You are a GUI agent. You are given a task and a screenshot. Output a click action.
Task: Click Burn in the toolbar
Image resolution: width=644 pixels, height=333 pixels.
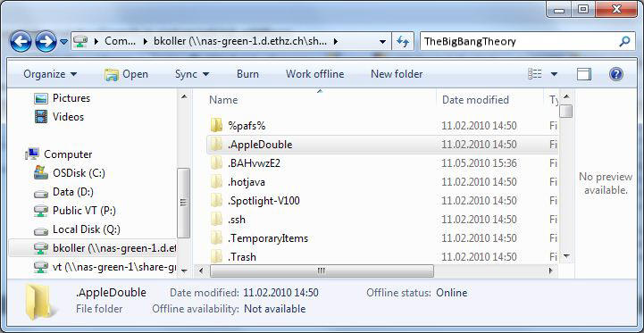(247, 74)
